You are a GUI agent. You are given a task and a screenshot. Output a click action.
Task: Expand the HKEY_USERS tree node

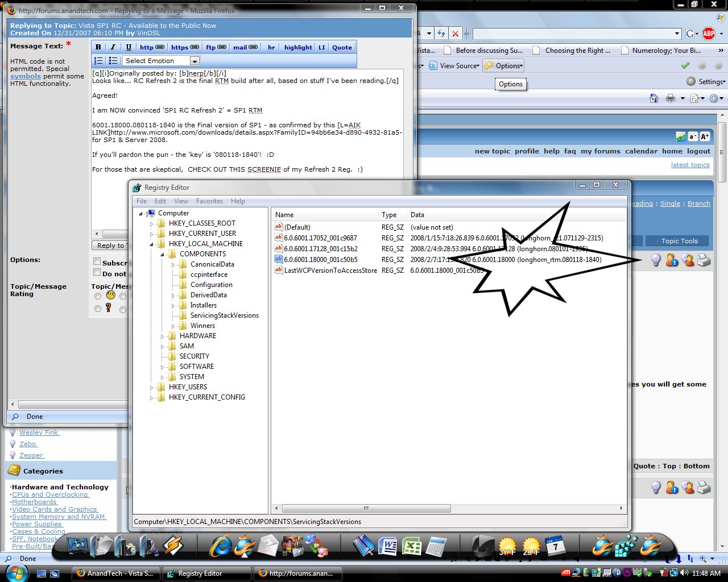tap(152, 388)
